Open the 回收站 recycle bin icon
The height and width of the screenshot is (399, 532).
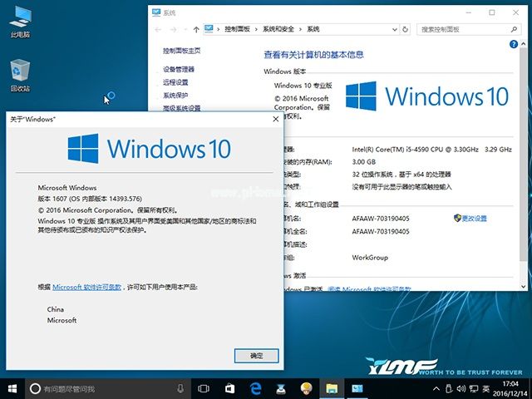20,76
